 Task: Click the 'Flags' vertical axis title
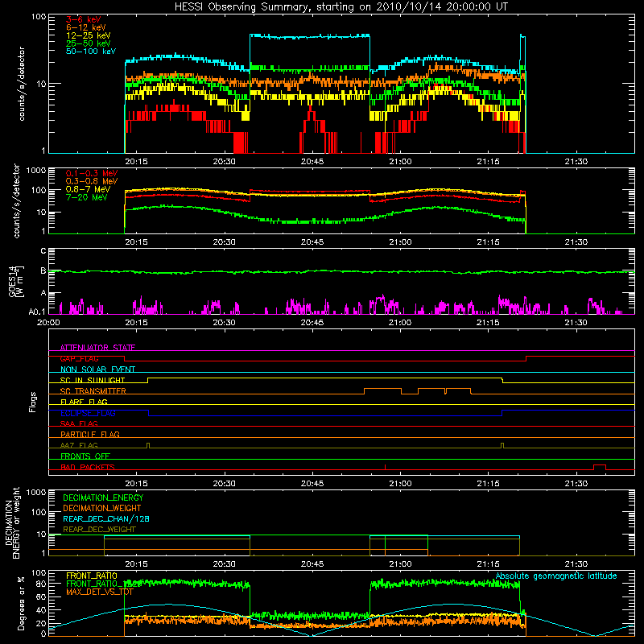[x=33, y=402]
